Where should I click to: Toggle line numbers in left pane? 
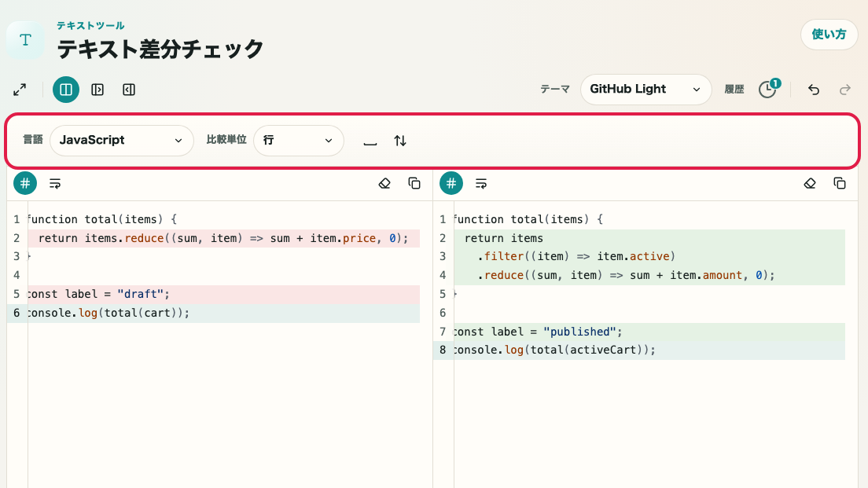[25, 183]
